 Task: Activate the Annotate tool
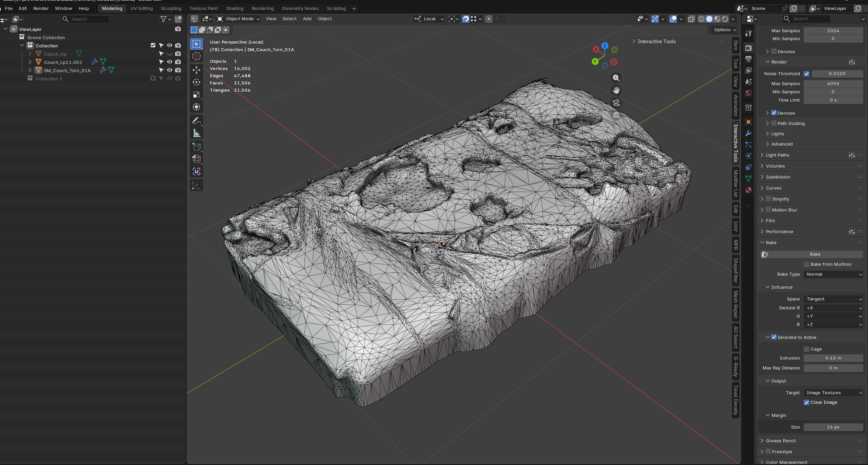(196, 121)
